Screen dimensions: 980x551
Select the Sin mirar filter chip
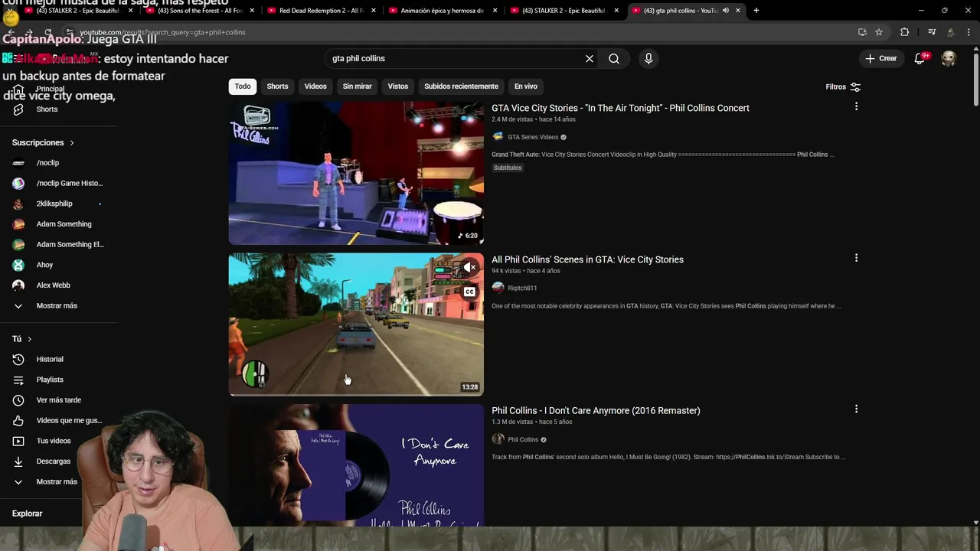click(x=357, y=86)
